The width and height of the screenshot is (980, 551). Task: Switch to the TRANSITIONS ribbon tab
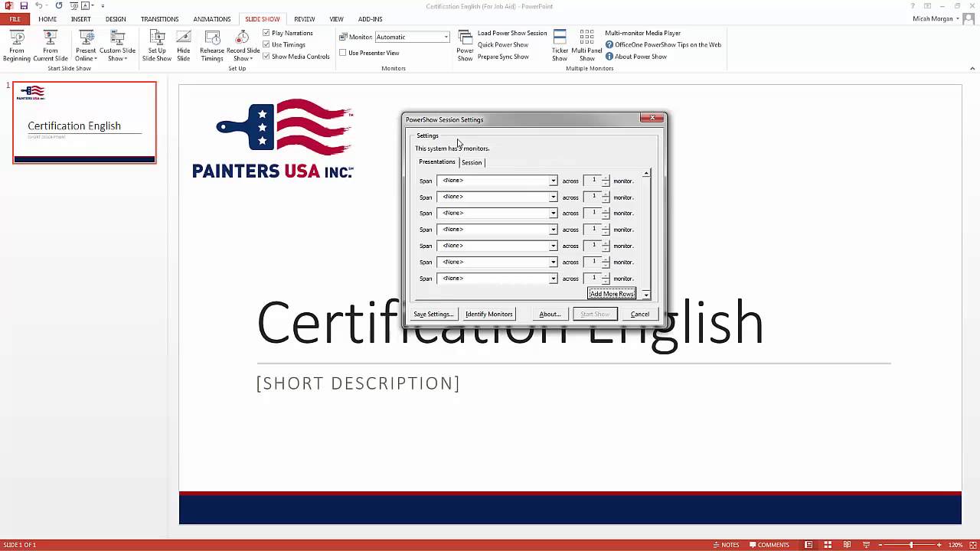click(159, 19)
